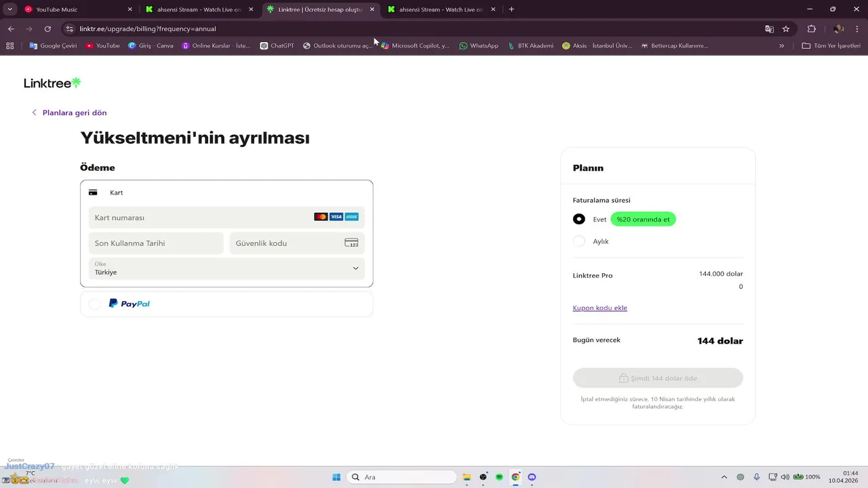868x488 pixels.
Task: Select the 'Aylık' monthly billing option
Action: click(x=578, y=241)
